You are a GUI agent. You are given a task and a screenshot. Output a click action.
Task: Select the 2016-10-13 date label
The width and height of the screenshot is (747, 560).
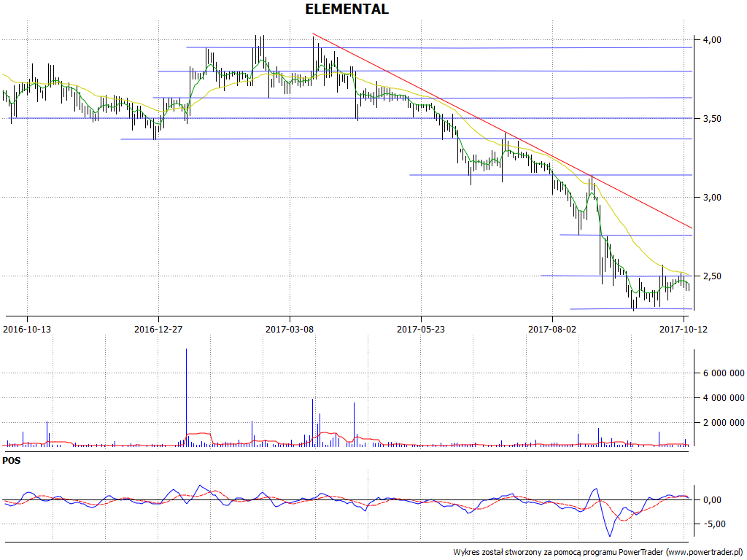click(27, 329)
